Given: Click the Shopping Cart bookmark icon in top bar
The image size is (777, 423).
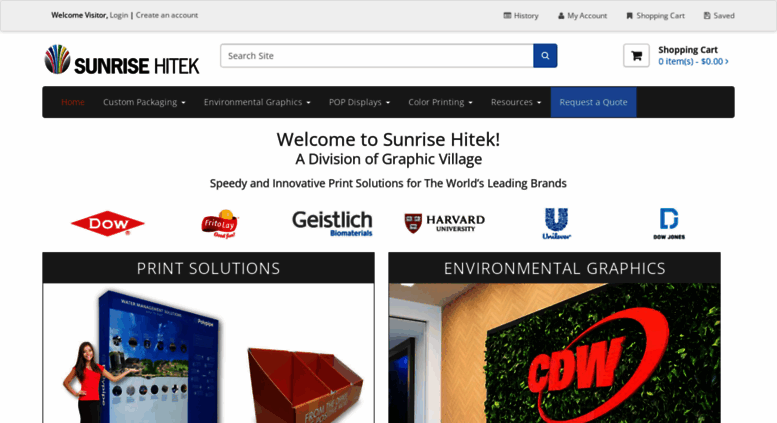Looking at the screenshot, I should point(629,16).
